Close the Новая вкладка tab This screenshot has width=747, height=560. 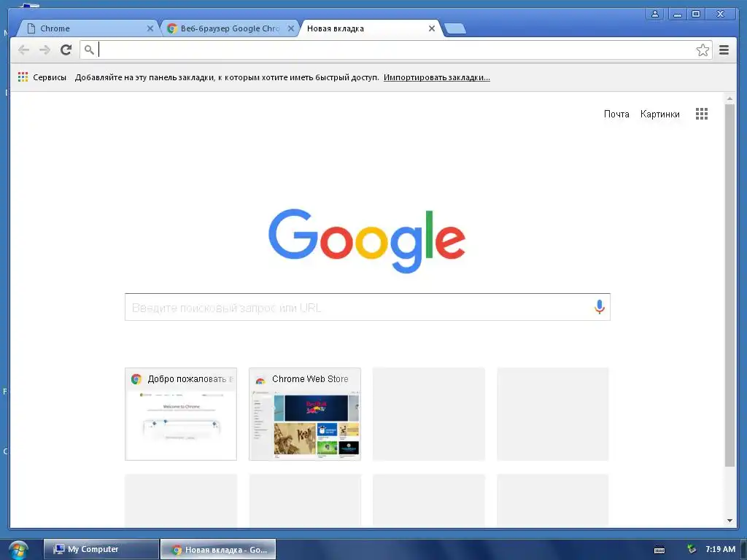(432, 28)
